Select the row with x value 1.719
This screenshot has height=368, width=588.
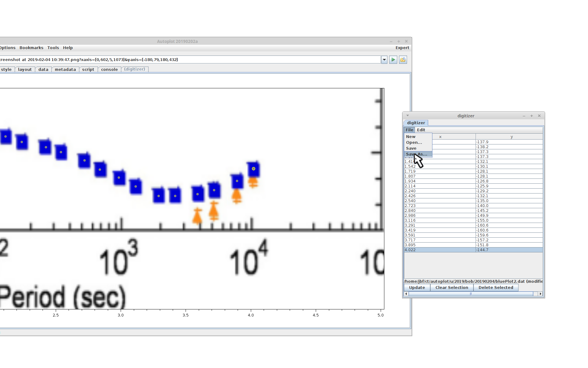(473, 171)
